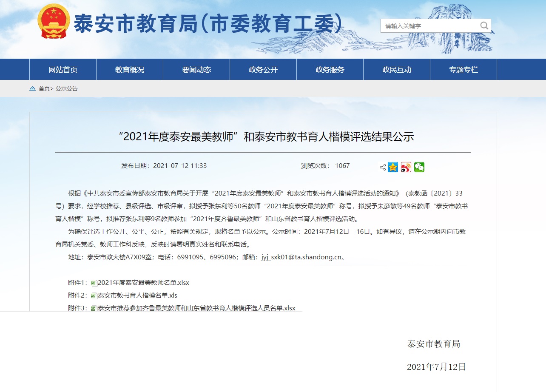This screenshot has height=392, width=546.
Task: Open the 教育概况 menu
Action: (129, 69)
